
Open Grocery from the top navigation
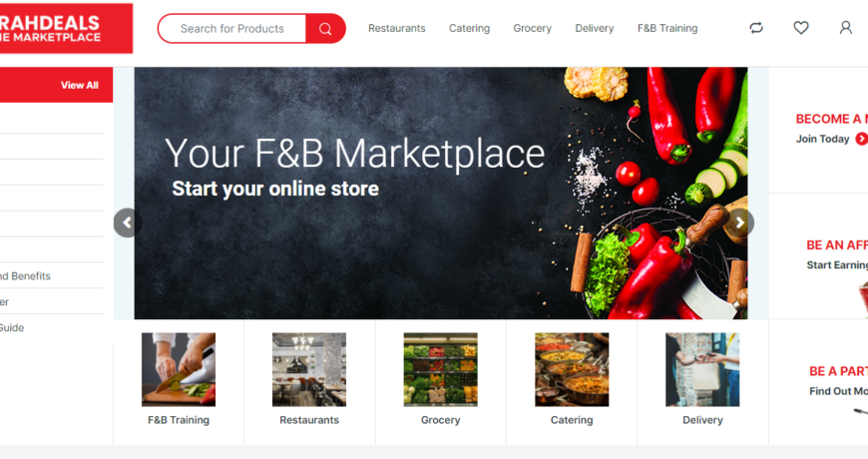(532, 28)
